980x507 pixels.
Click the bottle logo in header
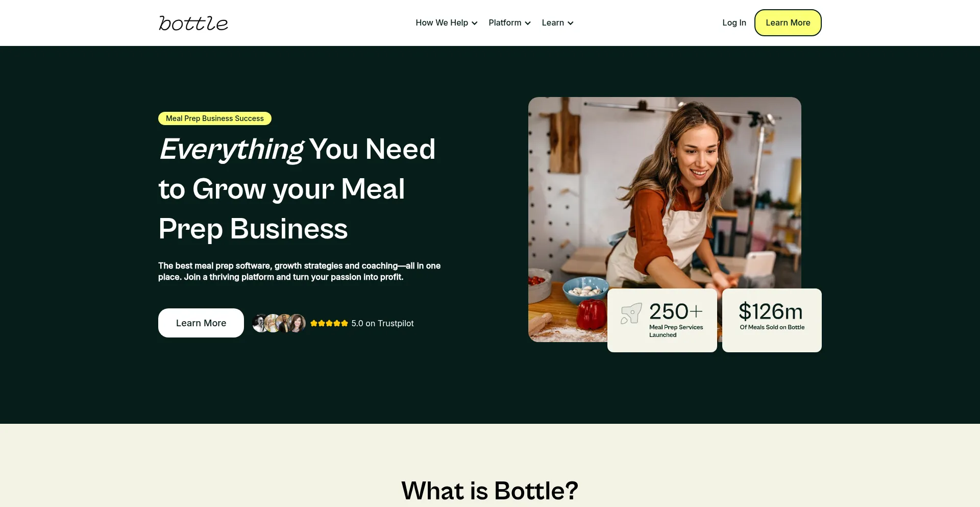coord(193,23)
